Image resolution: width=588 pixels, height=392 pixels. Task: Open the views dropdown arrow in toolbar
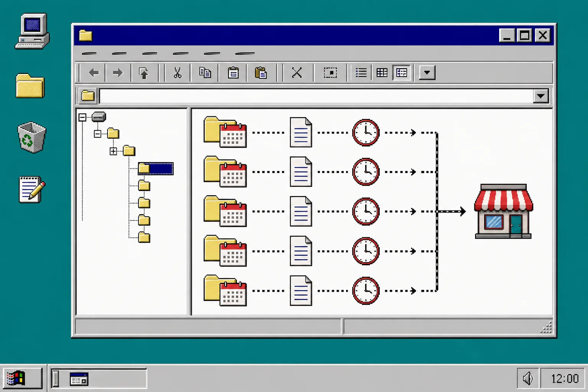tap(427, 72)
